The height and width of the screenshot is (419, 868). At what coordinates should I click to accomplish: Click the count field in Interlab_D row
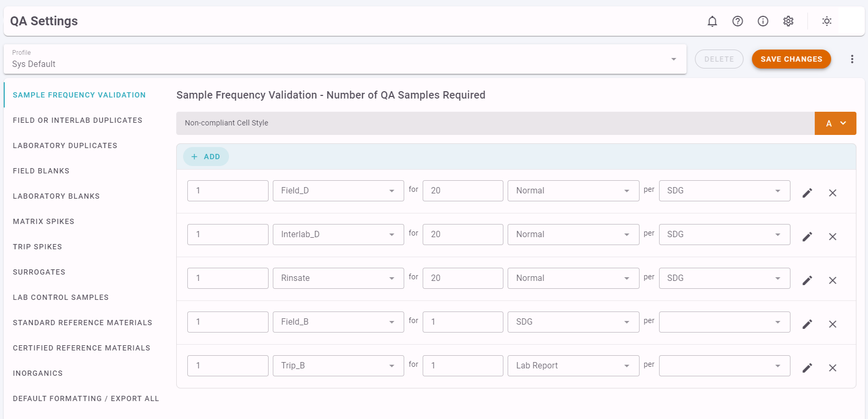coord(228,235)
